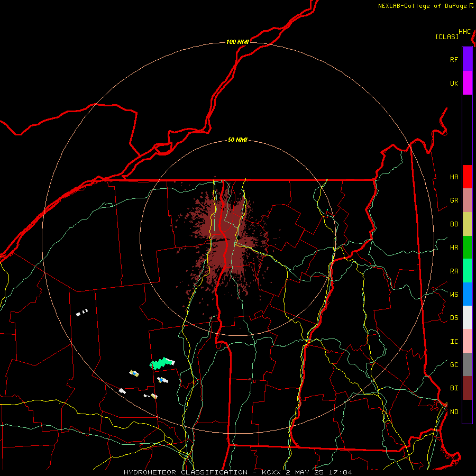Viewport: 476px width, 476px height.
Task: Click the 'DS' legend label
Action: point(454,318)
